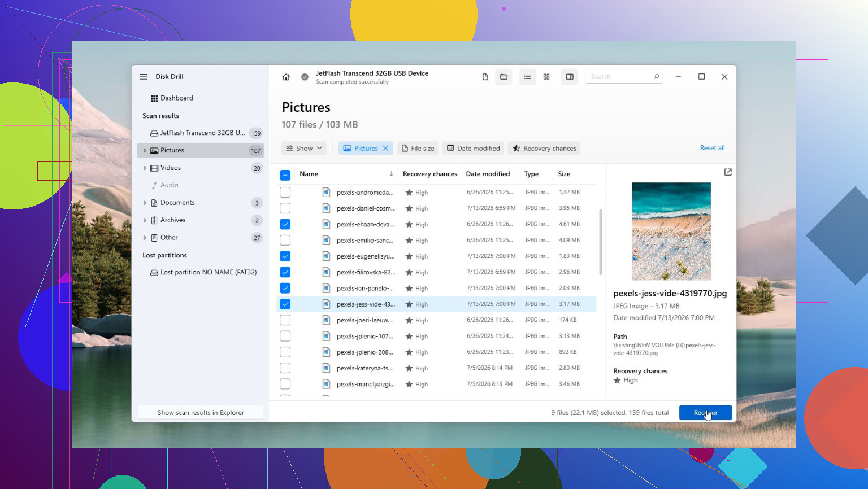Switch to the file view icon in the toolbar
This screenshot has width=868, height=489.
coord(485,77)
